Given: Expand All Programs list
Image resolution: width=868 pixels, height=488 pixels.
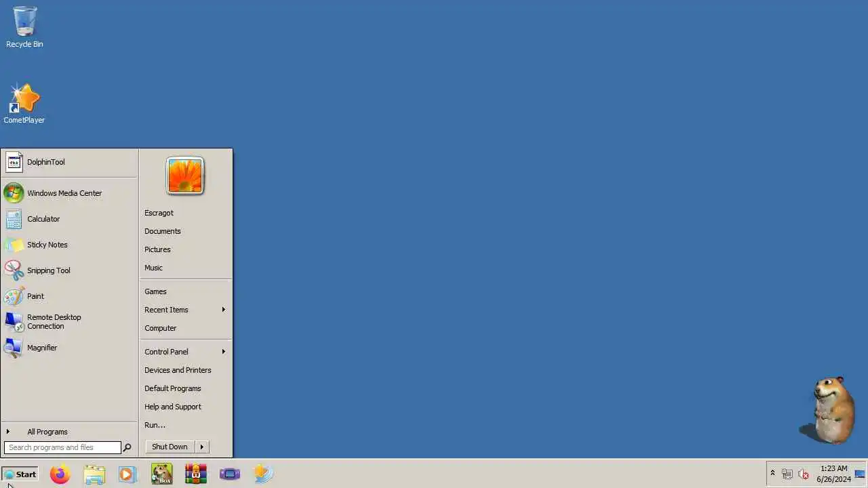Looking at the screenshot, I should [x=69, y=432].
